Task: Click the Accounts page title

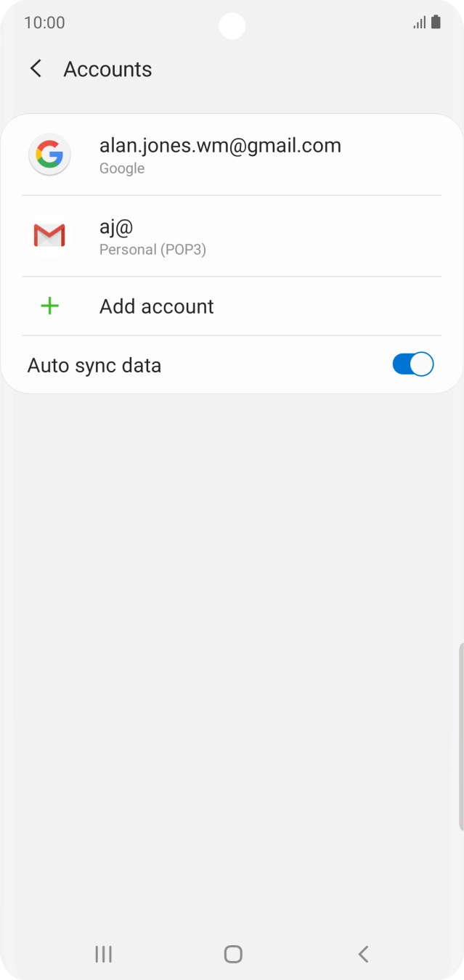Action: [107, 69]
